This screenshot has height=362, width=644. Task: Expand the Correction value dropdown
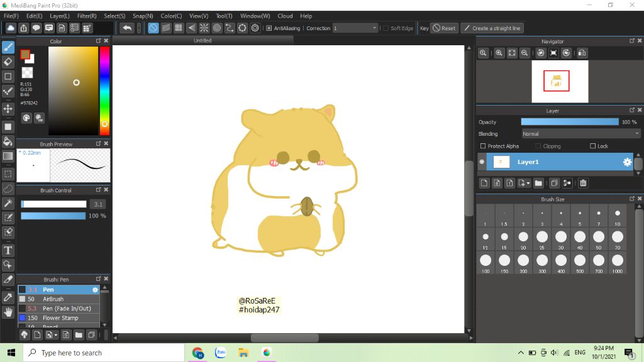(375, 28)
